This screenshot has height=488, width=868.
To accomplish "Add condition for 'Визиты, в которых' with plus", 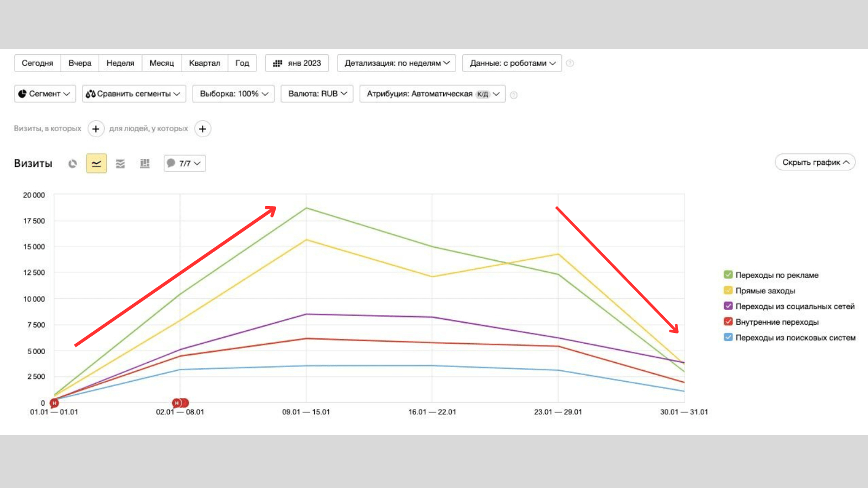I will pyautogui.click(x=96, y=129).
